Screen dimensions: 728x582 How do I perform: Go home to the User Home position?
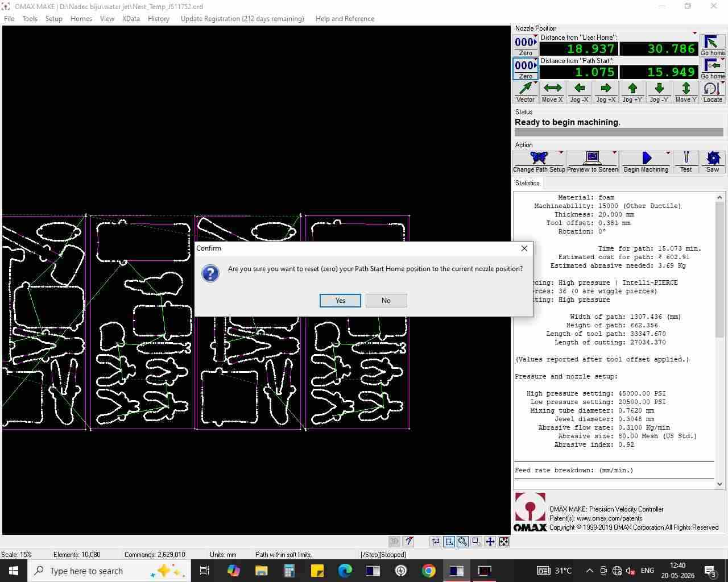712,45
